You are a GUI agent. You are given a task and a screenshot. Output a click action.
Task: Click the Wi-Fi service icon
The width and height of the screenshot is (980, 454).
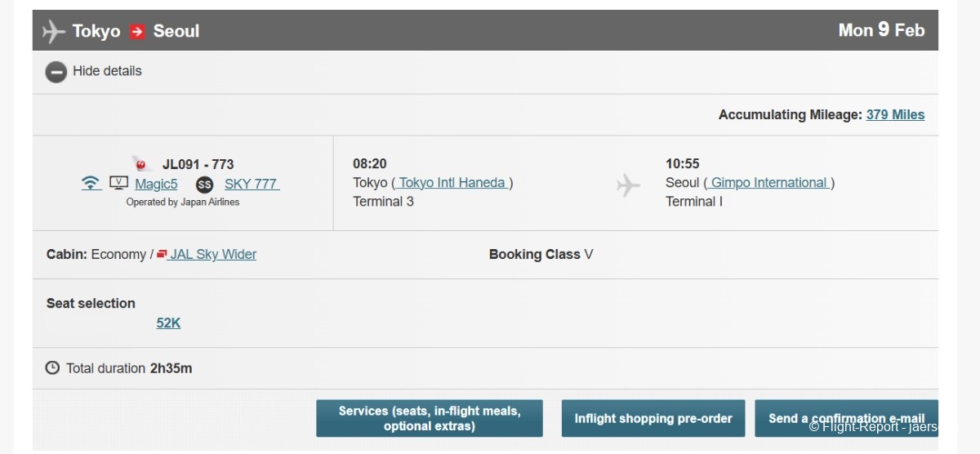pos(91,183)
